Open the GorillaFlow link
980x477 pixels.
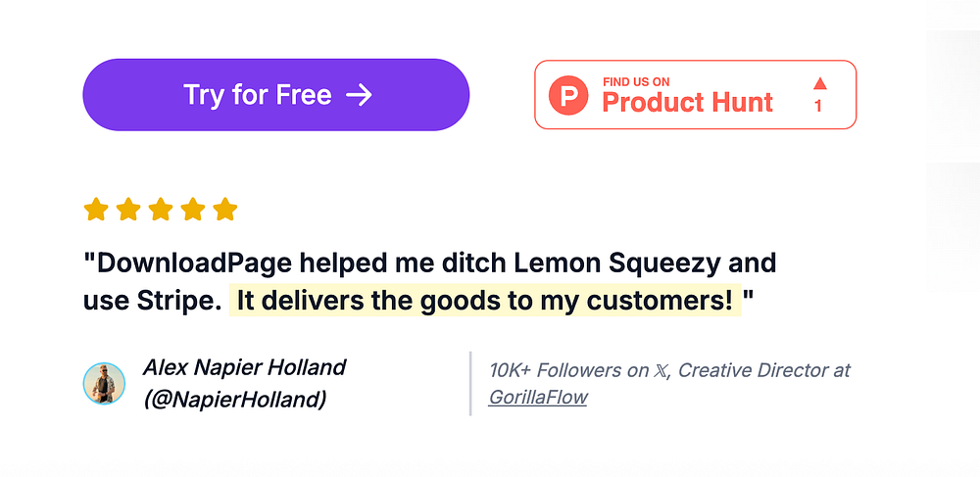click(x=537, y=397)
